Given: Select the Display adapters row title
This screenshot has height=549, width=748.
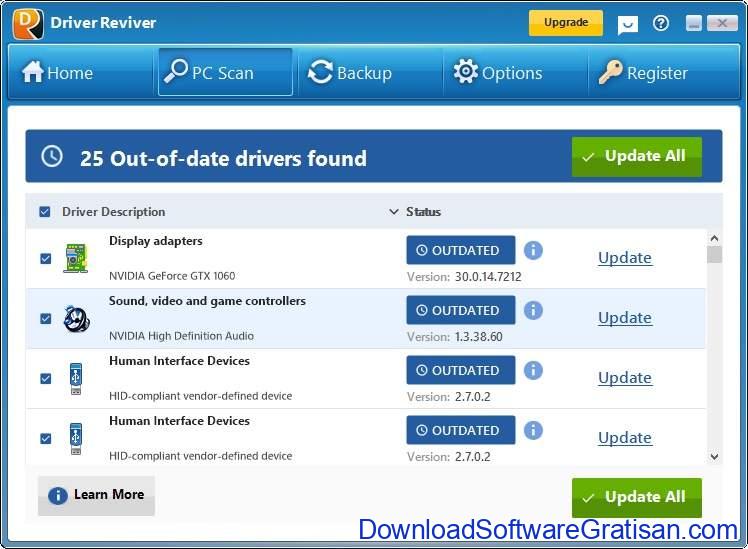Looking at the screenshot, I should (x=156, y=241).
